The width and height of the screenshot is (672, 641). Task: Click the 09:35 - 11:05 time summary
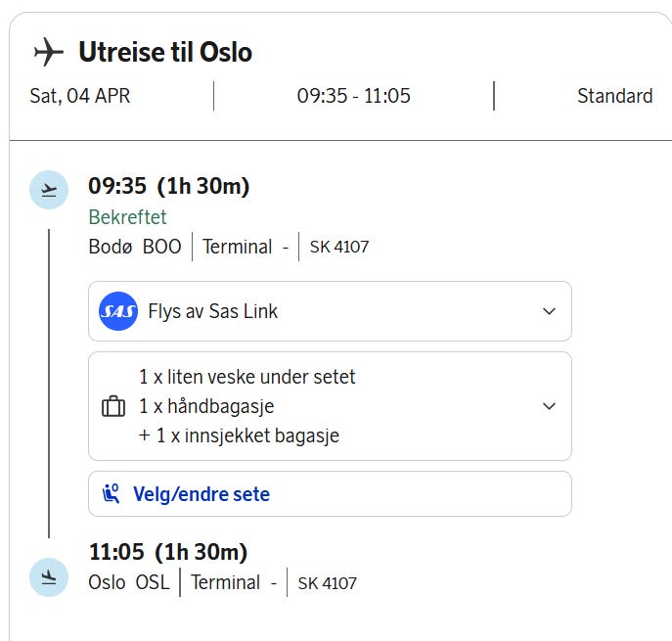pos(354,96)
